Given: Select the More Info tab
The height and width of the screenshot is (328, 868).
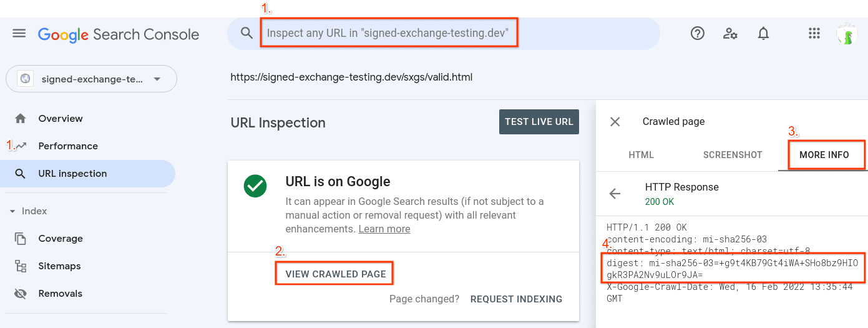Looking at the screenshot, I should 824,155.
